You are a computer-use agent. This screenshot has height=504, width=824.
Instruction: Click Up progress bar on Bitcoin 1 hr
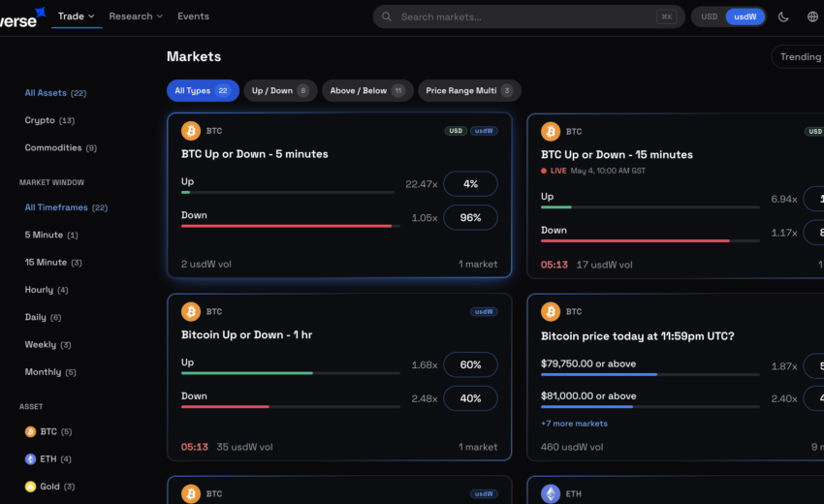point(291,373)
